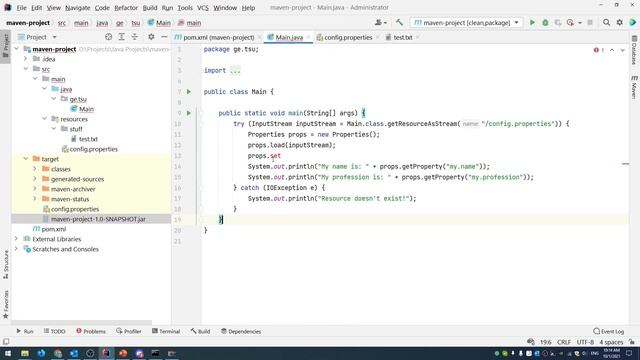This screenshot has height=360, width=640.
Task: Expand External Libraries node
Action: point(16,239)
